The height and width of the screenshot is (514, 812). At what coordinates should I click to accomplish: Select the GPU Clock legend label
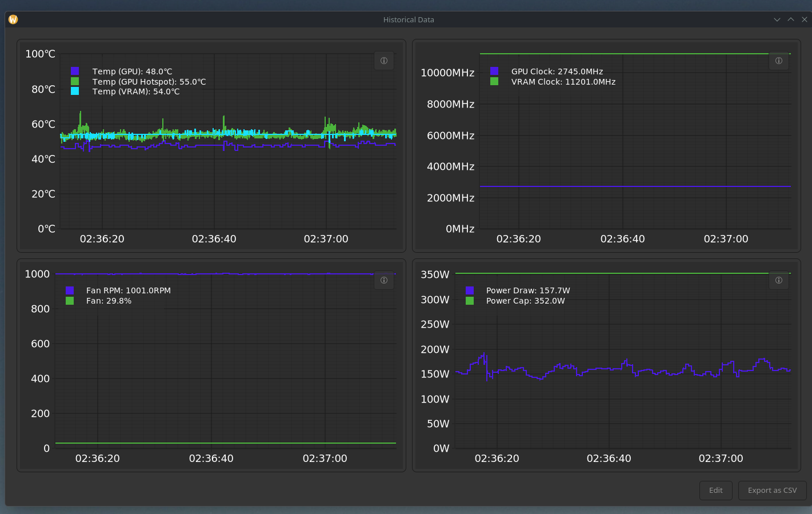click(557, 71)
